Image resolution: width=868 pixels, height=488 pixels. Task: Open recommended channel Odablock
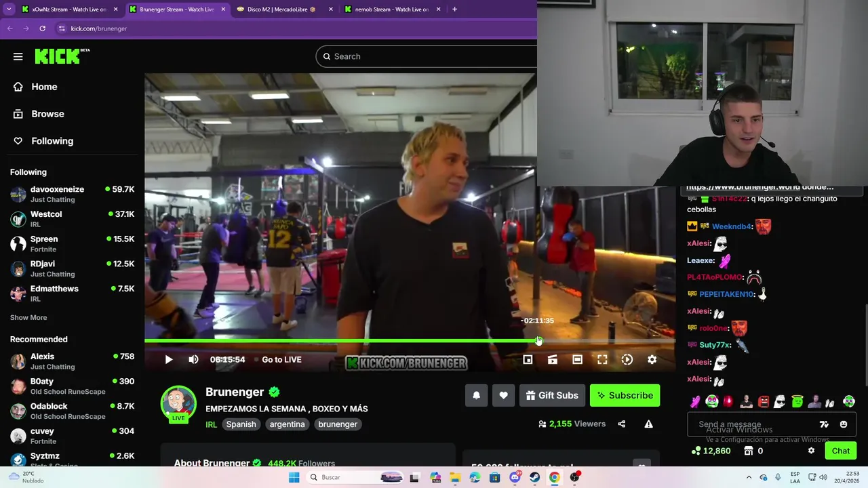pyautogui.click(x=72, y=411)
